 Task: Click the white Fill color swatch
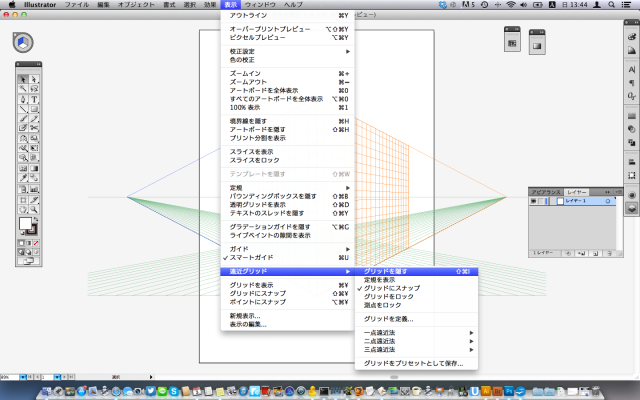[x=25, y=224]
